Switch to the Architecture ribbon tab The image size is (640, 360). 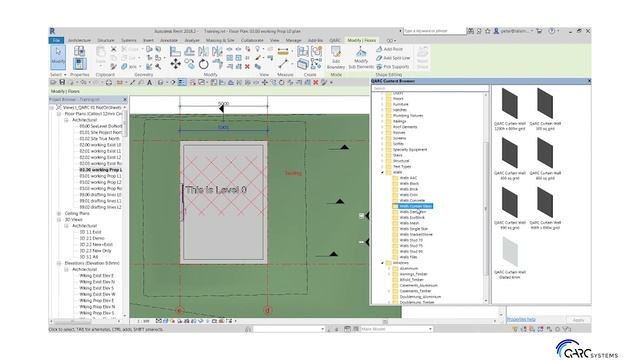[79, 40]
